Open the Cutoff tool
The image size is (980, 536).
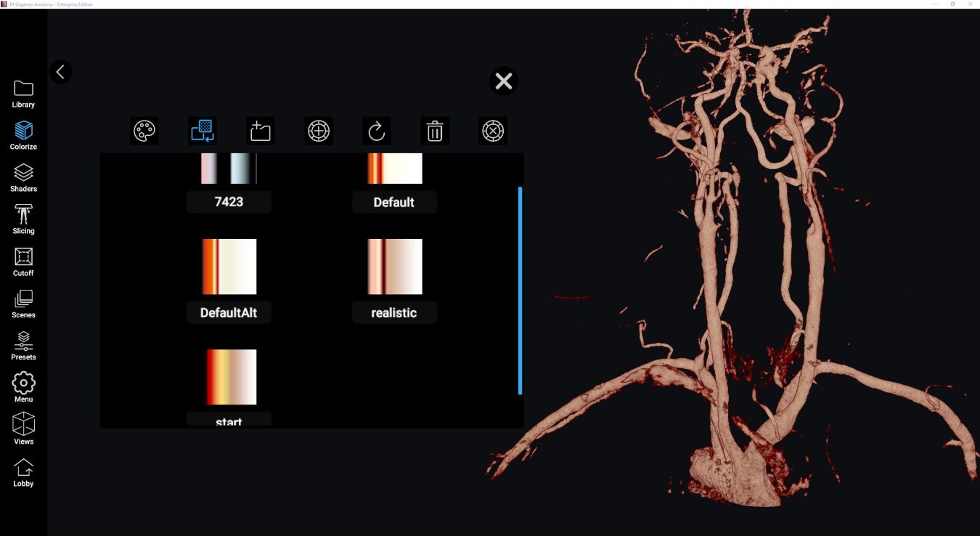click(x=23, y=261)
